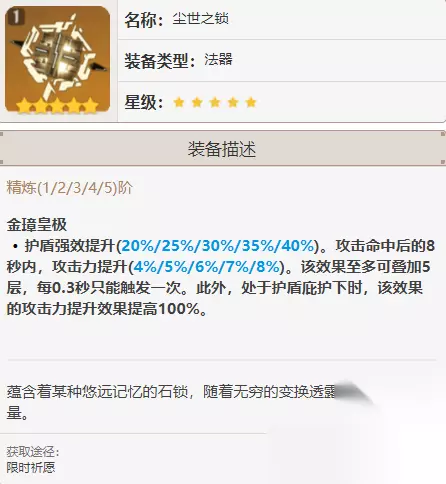
Task: Click the number 1 badge on weapon icon
Action: click(x=15, y=17)
